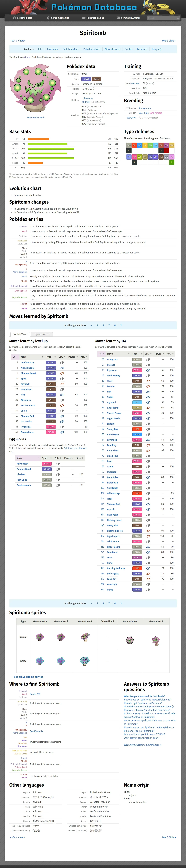This screenshot has height=868, width=186.
Task: Open the Game mechanics navigation menu
Action: pos(58,18)
